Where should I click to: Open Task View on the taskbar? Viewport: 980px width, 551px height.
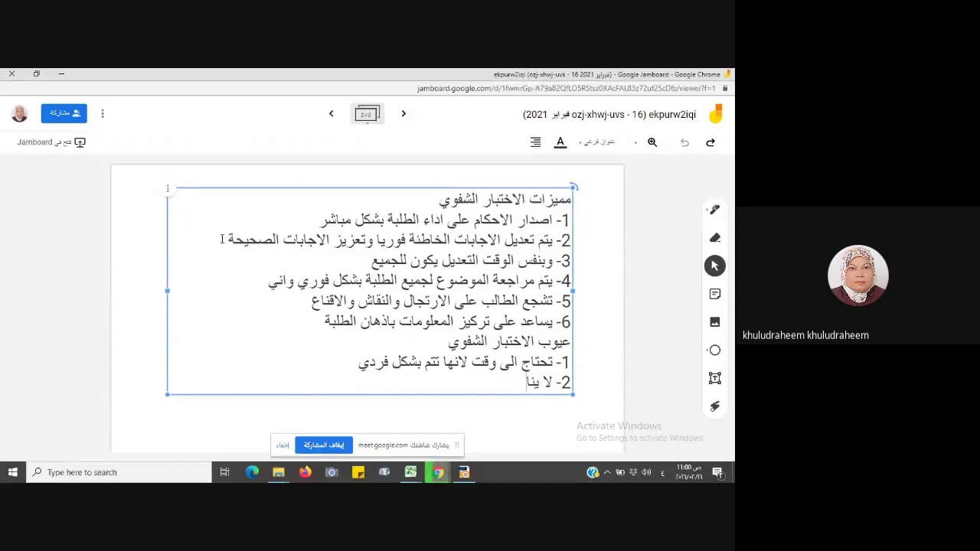[224, 472]
